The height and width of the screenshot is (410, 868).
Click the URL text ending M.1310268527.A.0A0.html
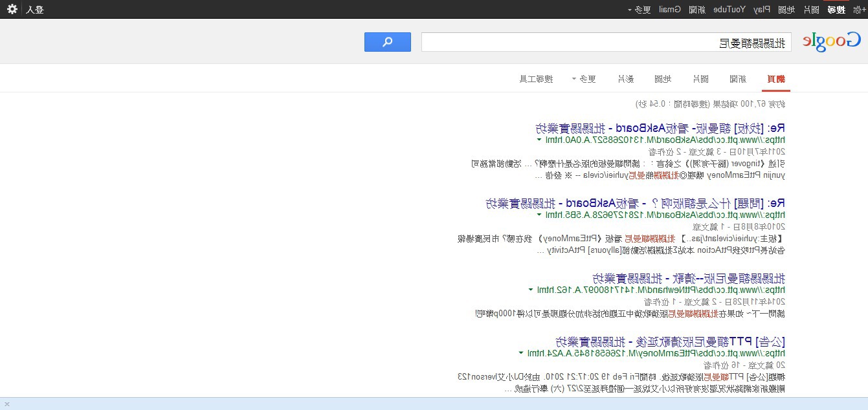(666, 139)
